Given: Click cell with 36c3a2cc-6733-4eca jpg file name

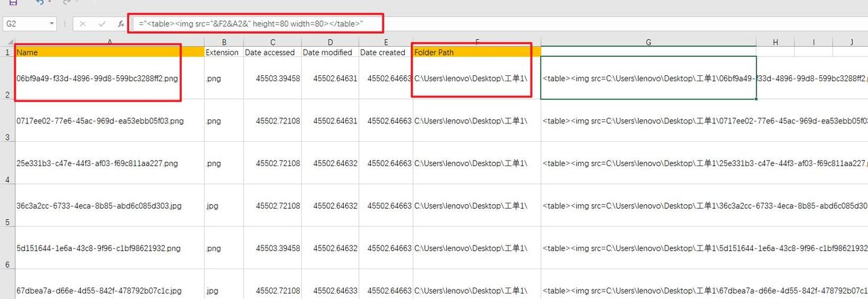Looking at the screenshot, I should [x=109, y=205].
